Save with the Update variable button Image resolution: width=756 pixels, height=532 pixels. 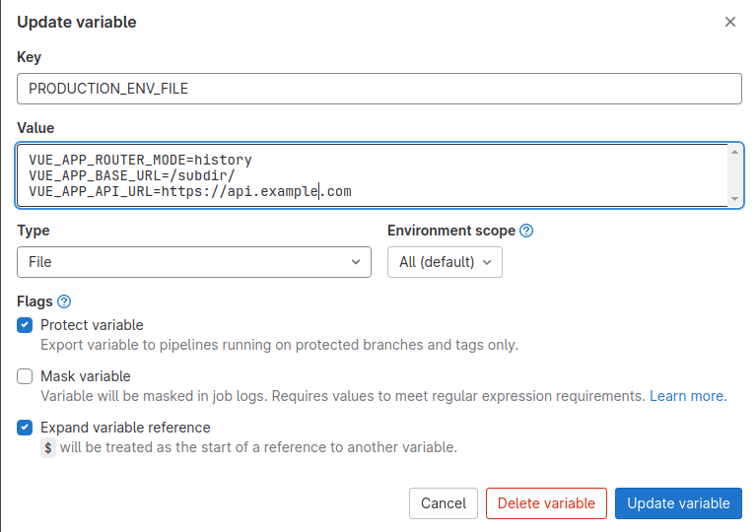click(678, 503)
